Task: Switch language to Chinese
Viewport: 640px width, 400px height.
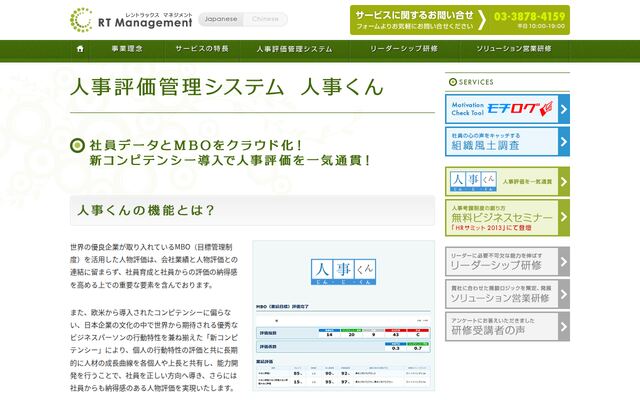Action: (265, 19)
